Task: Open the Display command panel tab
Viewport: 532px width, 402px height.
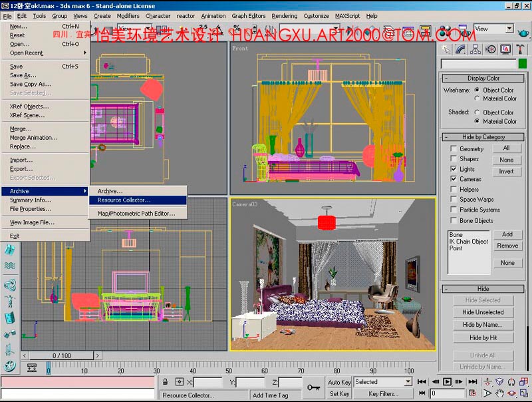Action: [505, 49]
